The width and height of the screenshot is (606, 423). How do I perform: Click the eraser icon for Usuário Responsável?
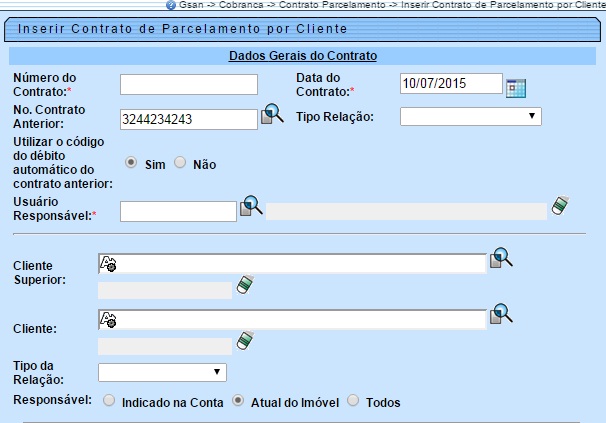pos(562,206)
